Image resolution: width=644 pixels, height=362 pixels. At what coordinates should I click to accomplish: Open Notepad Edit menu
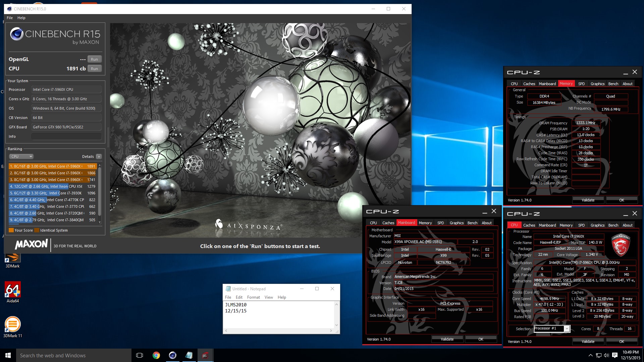239,297
